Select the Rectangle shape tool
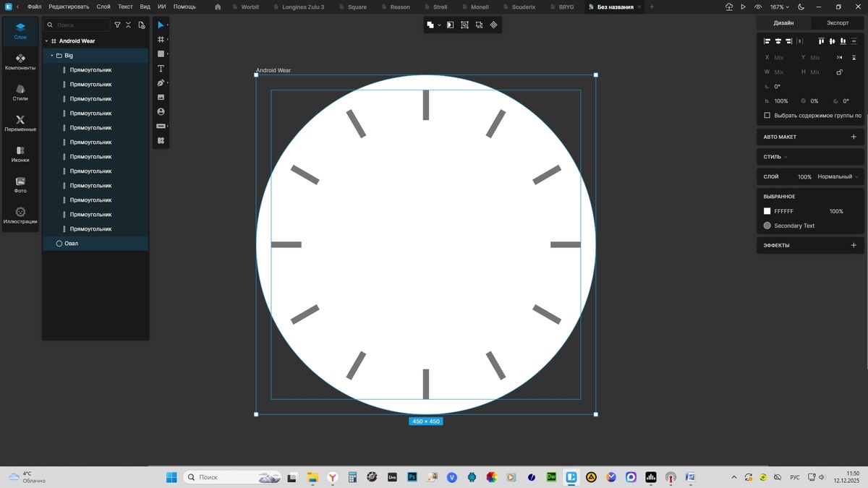Image resolution: width=868 pixels, height=488 pixels. pos(161,54)
